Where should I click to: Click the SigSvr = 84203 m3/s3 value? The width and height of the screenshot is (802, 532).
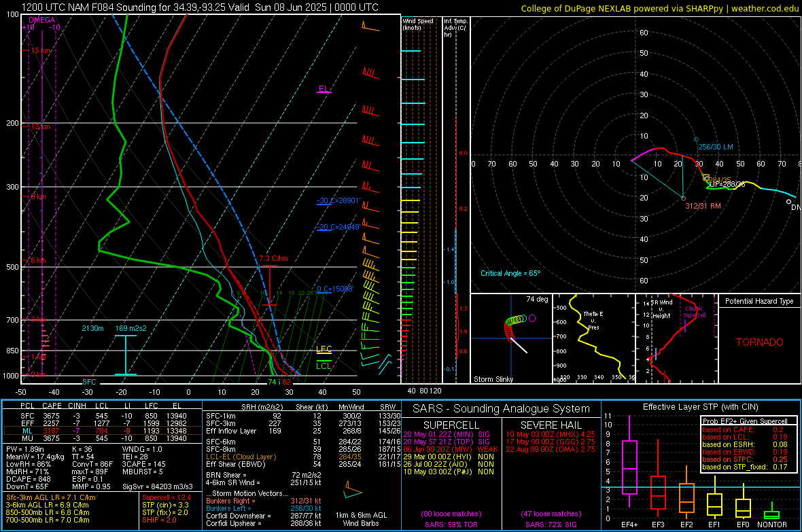(x=158, y=486)
